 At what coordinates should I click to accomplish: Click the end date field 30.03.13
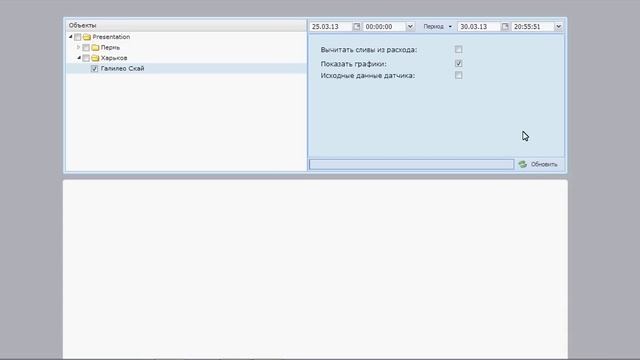[x=480, y=27]
